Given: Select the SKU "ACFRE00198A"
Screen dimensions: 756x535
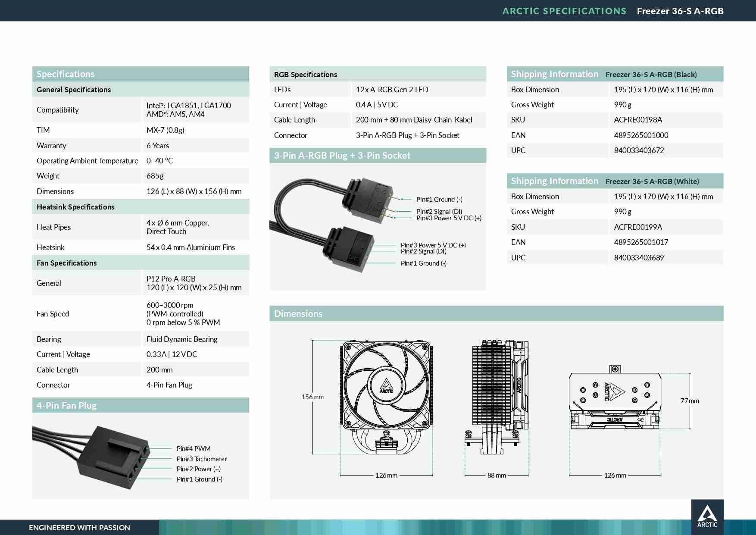Looking at the screenshot, I should coord(638,120).
